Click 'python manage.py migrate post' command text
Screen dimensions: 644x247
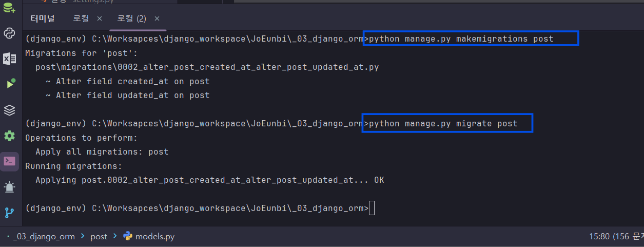(x=443, y=124)
